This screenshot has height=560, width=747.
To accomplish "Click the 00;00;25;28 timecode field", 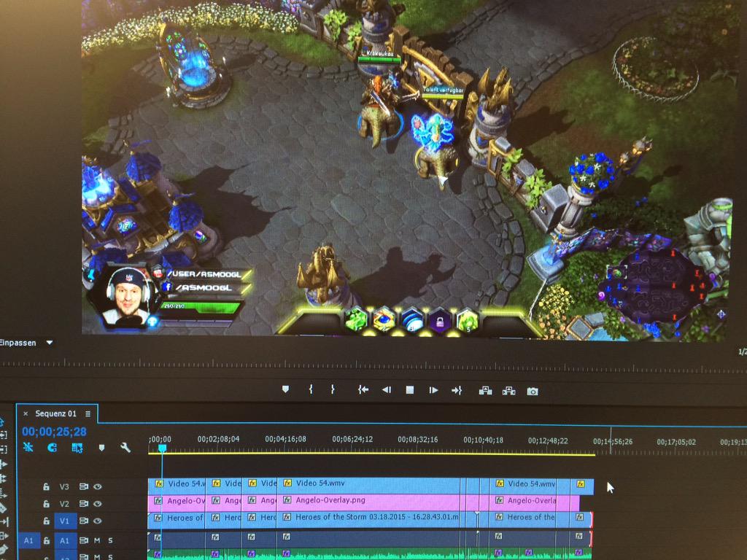I will [x=54, y=432].
